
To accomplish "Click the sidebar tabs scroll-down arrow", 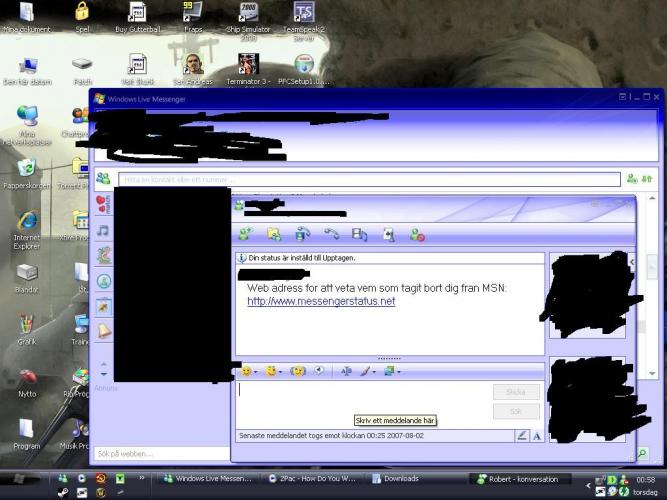I will (104, 374).
